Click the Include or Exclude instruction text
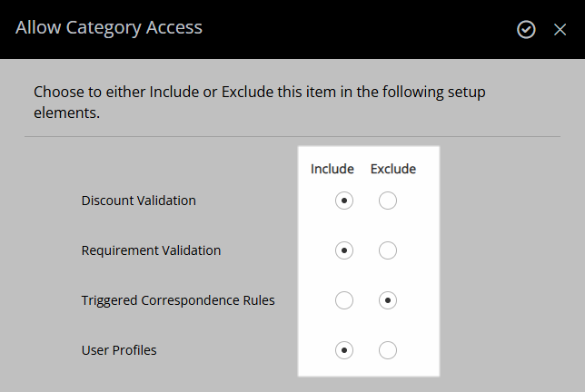This screenshot has width=585, height=392. point(259,103)
